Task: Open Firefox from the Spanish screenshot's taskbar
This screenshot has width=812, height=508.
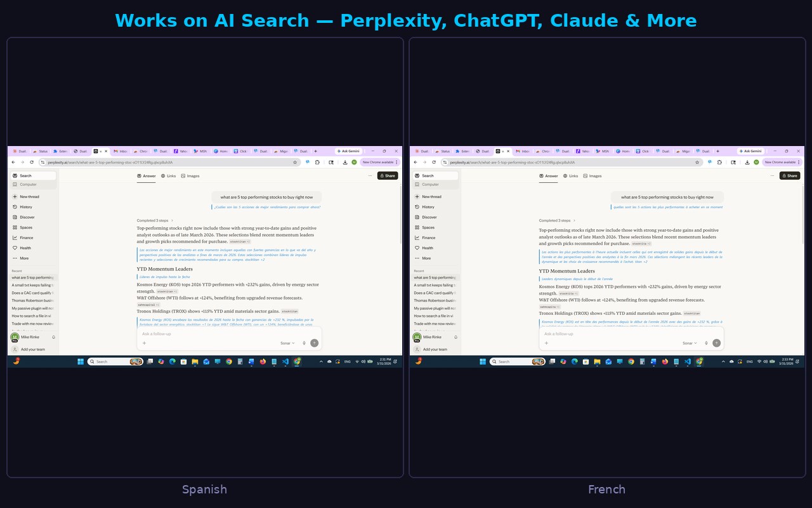Action: tap(263, 361)
